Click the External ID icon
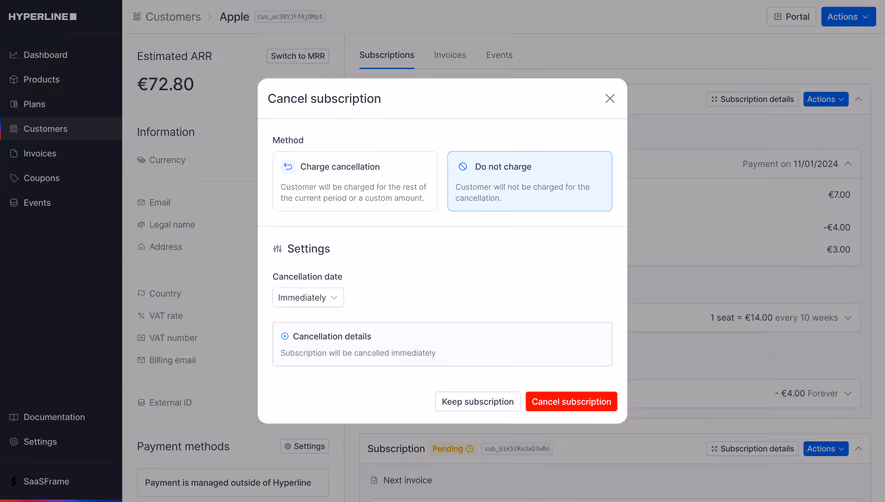This screenshot has width=885, height=502. pyautogui.click(x=141, y=403)
